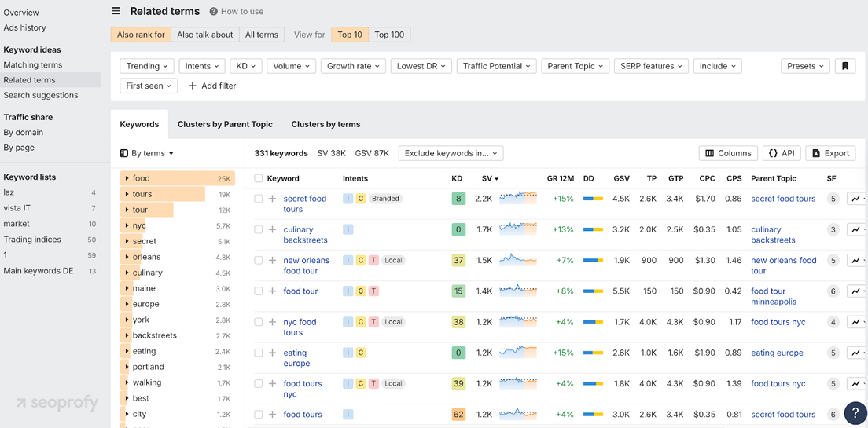Expand the orleans term group

point(127,257)
